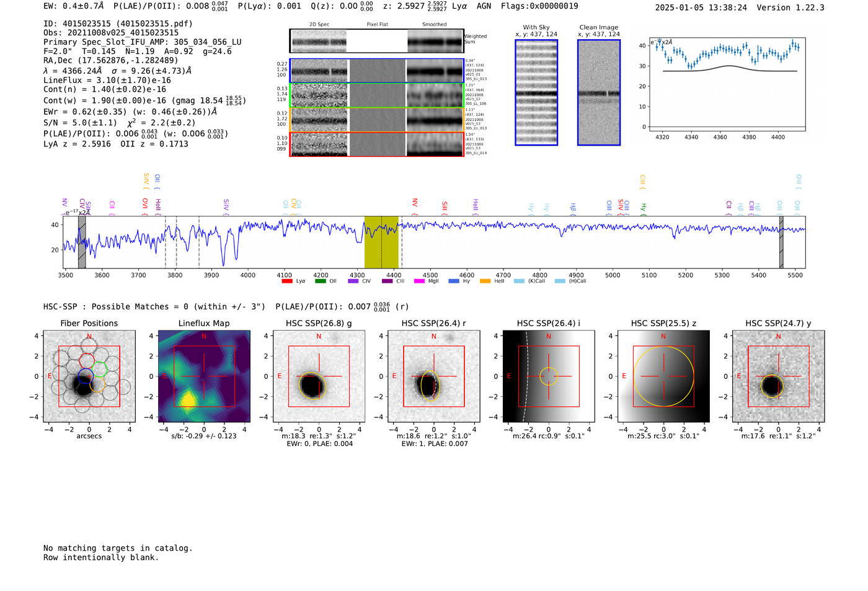868x591 pixels.
Task: Click the 'Primary Spec_Slot_IFU_AMP' line
Action: [x=143, y=42]
